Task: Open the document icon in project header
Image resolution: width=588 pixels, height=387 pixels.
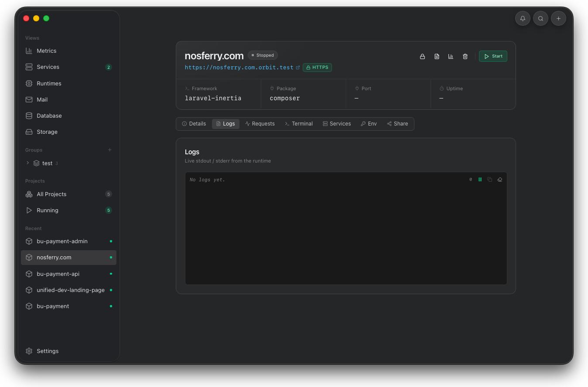Action: (437, 56)
